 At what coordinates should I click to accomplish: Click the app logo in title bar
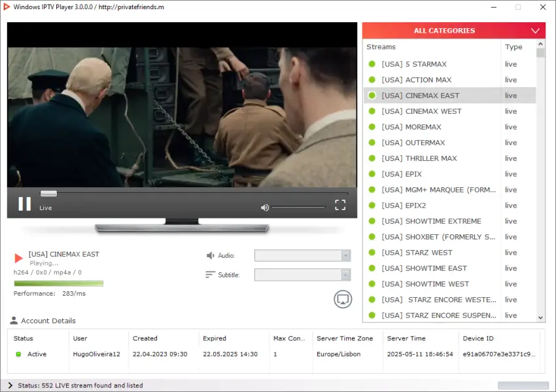point(7,7)
